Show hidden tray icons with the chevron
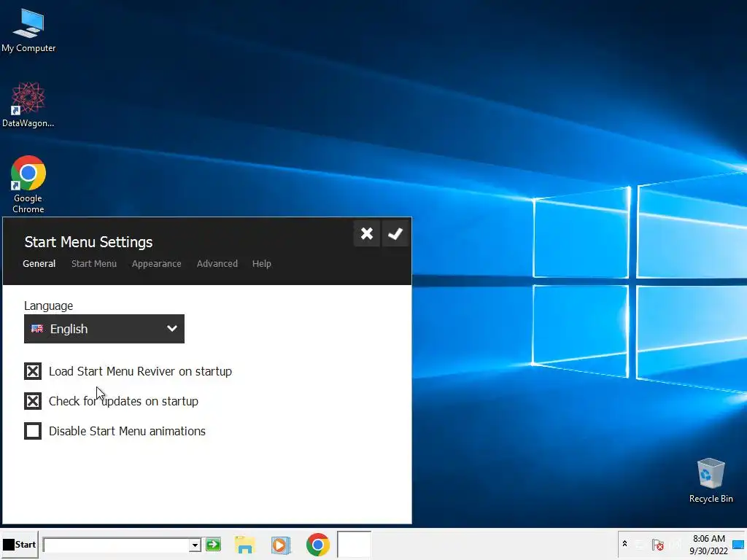This screenshot has height=560, width=747. click(x=624, y=544)
